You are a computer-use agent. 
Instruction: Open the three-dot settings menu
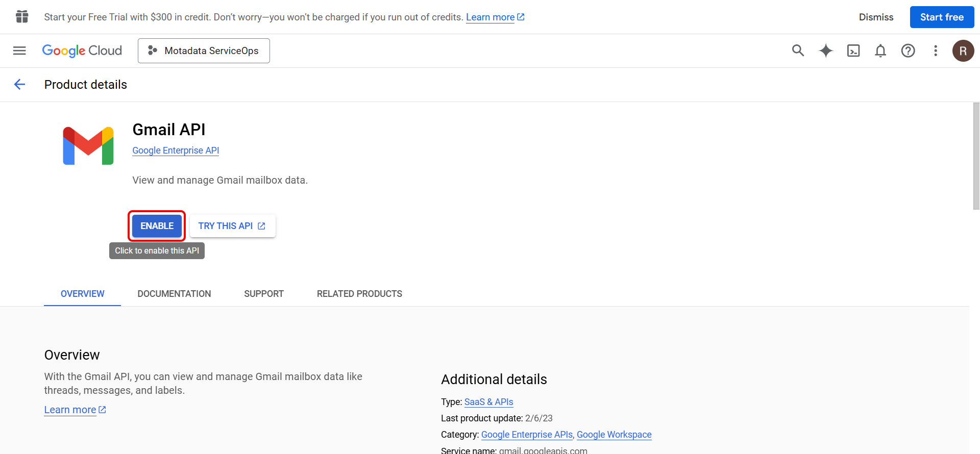pos(936,51)
